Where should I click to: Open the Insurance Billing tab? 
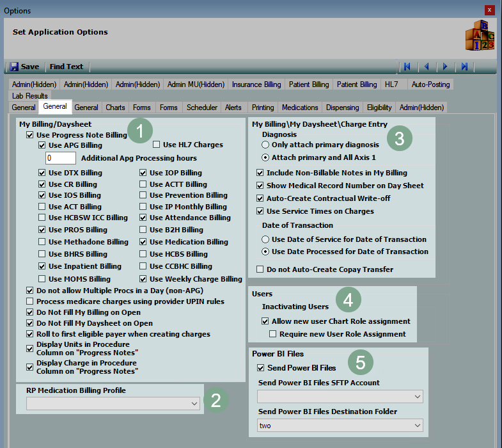tap(256, 84)
